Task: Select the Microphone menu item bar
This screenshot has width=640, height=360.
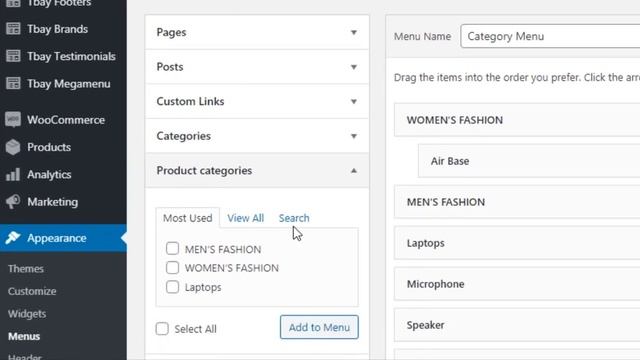Action: pyautogui.click(x=517, y=284)
